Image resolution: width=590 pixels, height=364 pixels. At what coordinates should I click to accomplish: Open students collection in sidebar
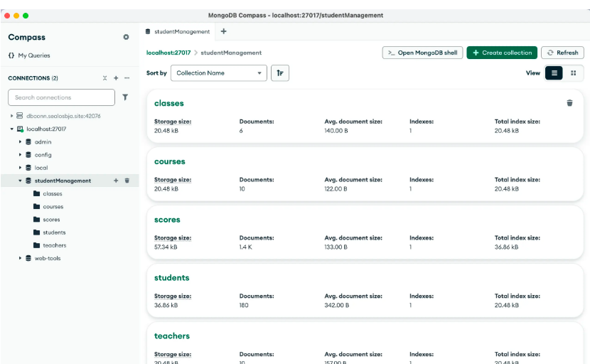(x=54, y=232)
